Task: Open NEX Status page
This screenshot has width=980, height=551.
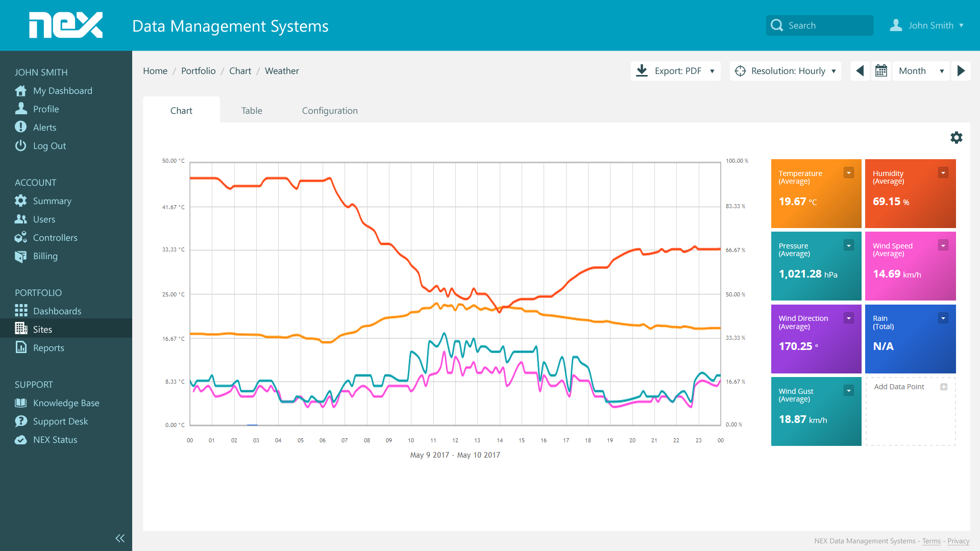Action: 55,439
